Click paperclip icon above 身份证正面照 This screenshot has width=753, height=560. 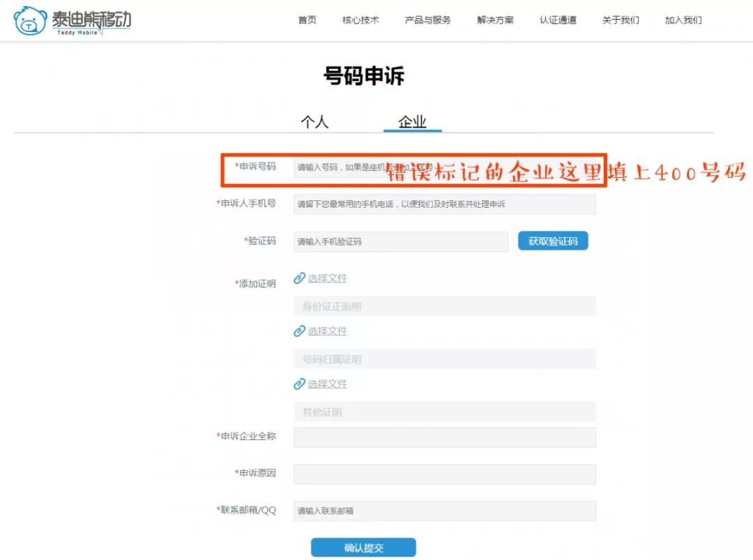pyautogui.click(x=300, y=278)
